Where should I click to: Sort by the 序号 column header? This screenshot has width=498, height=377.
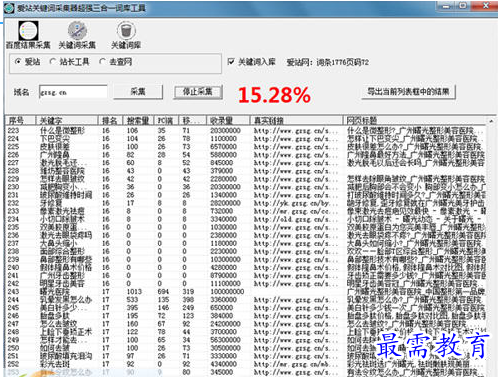(x=20, y=120)
